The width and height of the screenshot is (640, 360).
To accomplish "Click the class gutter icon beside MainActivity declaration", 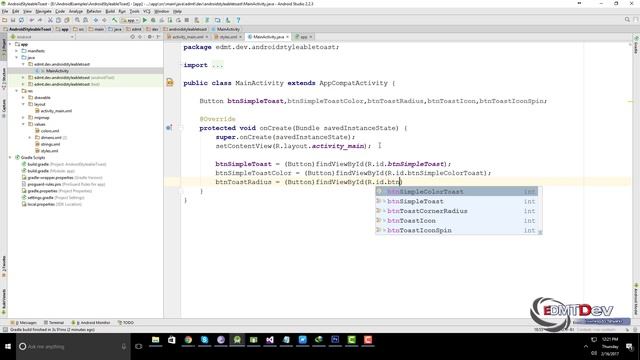I will [170, 83].
